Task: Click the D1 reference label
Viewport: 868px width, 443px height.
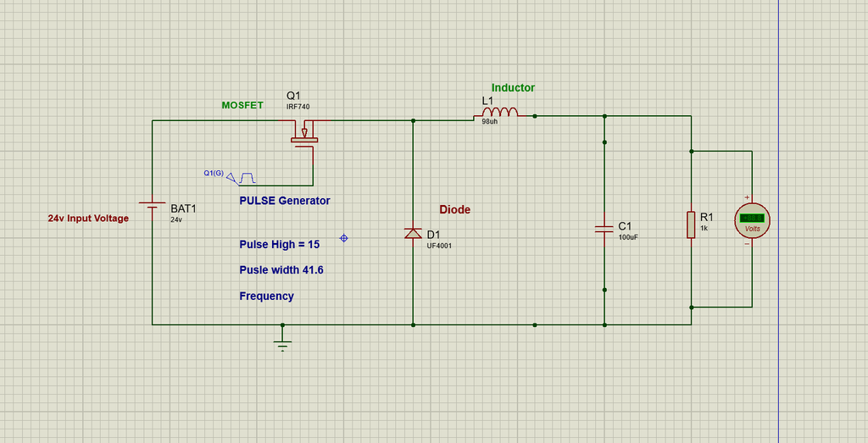Action: point(433,235)
